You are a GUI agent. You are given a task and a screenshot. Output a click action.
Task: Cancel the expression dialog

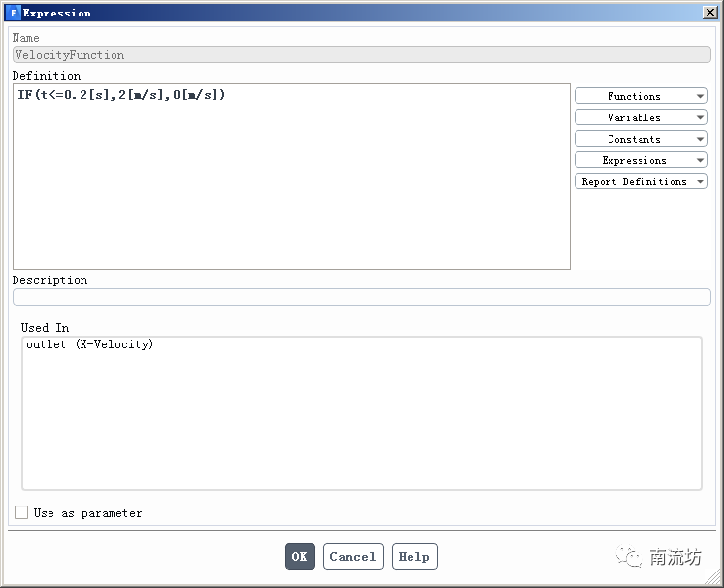[352, 556]
